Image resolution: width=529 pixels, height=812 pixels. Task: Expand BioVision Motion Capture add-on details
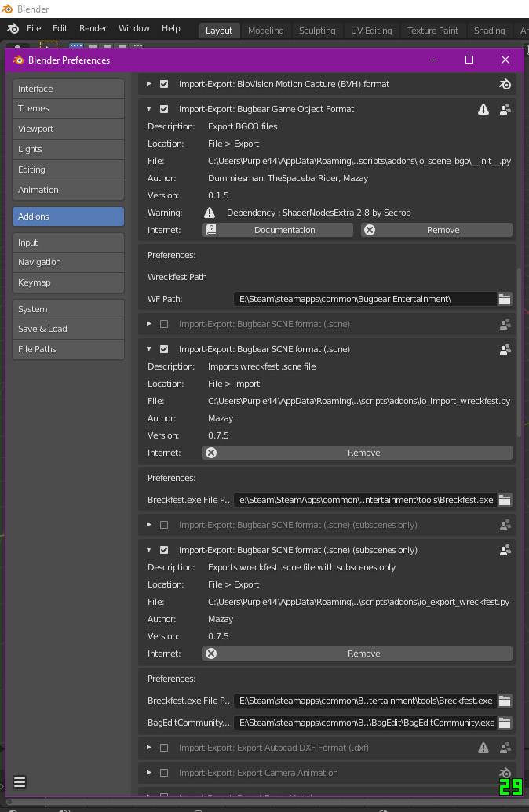[148, 84]
